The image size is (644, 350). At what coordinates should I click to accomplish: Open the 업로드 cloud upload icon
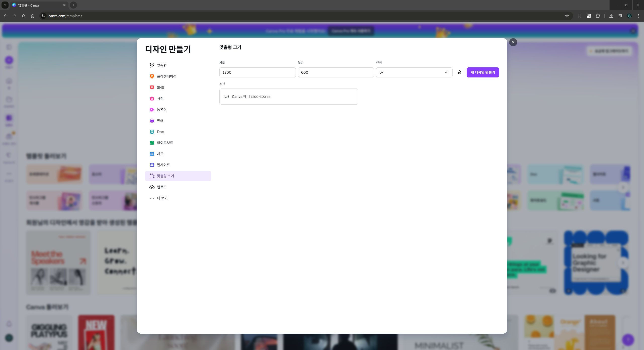tap(152, 187)
